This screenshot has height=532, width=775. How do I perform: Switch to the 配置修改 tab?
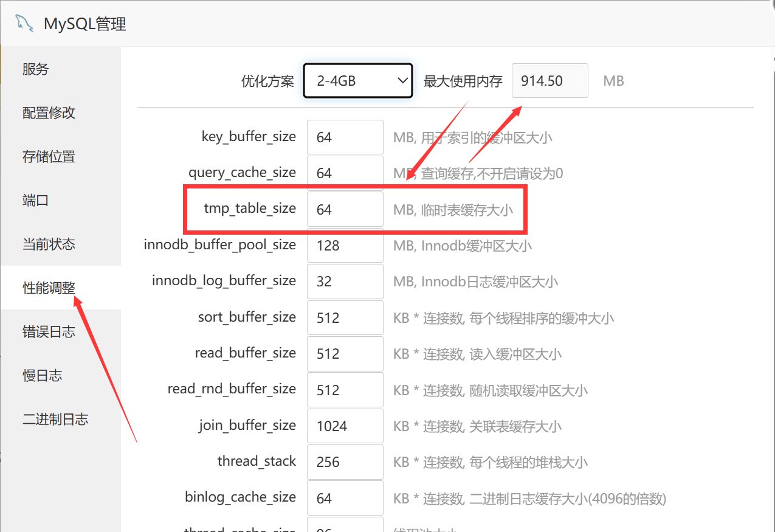[x=49, y=113]
